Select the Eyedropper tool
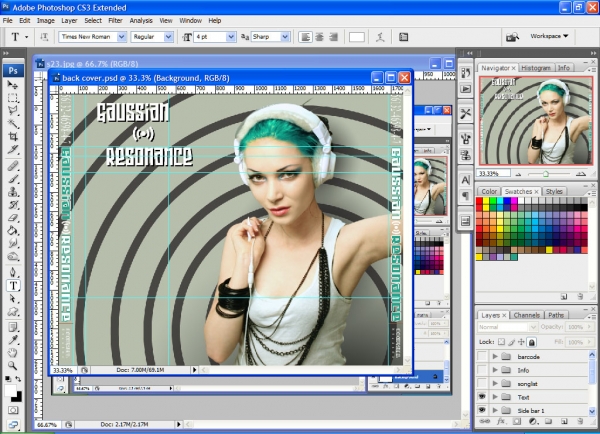Image resolution: width=600 pixels, height=434 pixels. 13,340
